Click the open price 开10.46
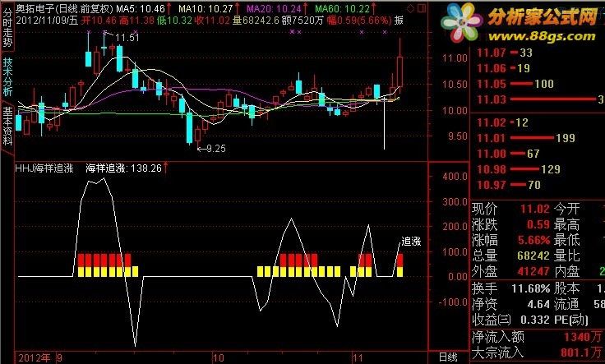 [x=99, y=20]
